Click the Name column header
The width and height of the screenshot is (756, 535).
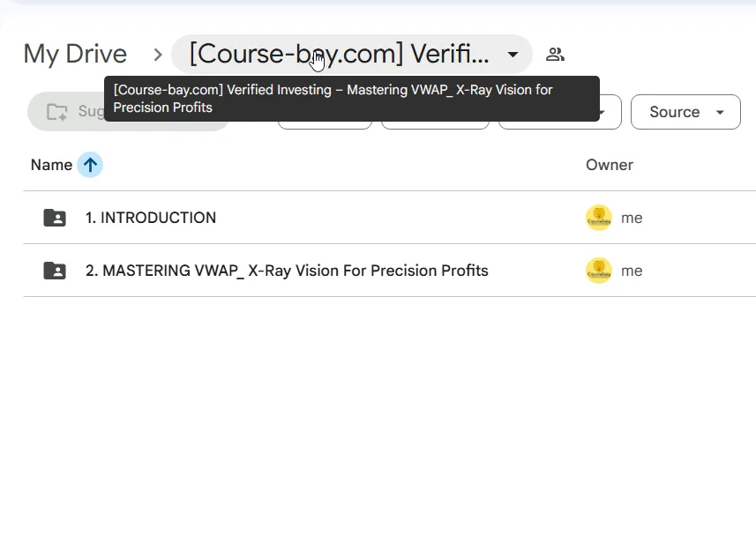51,165
